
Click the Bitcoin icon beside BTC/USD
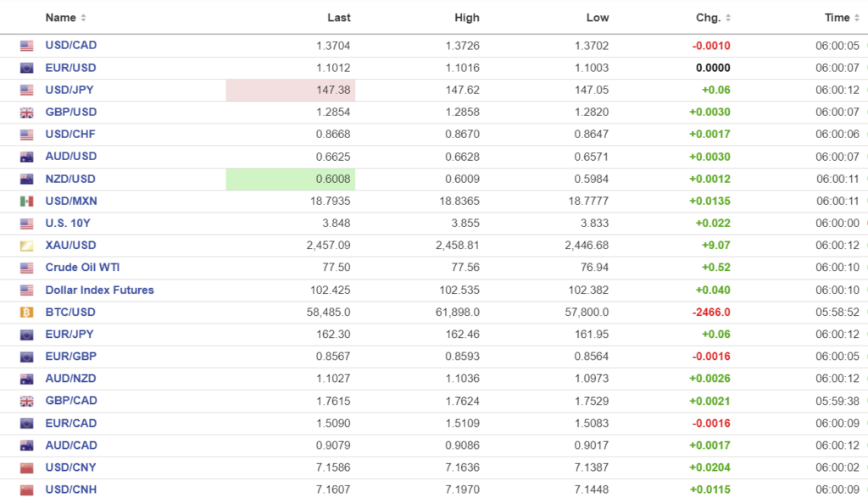(x=27, y=313)
